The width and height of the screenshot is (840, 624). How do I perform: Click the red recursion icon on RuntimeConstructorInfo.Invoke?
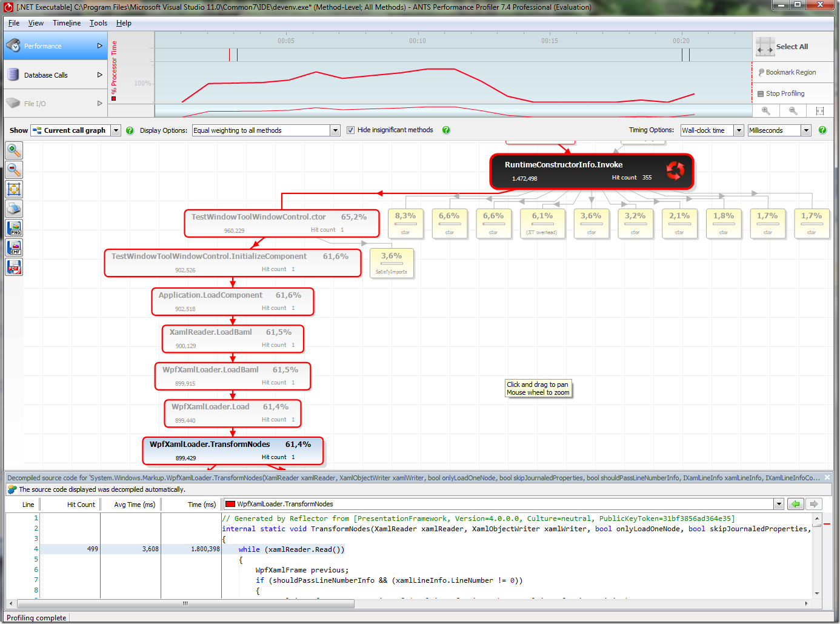click(675, 170)
